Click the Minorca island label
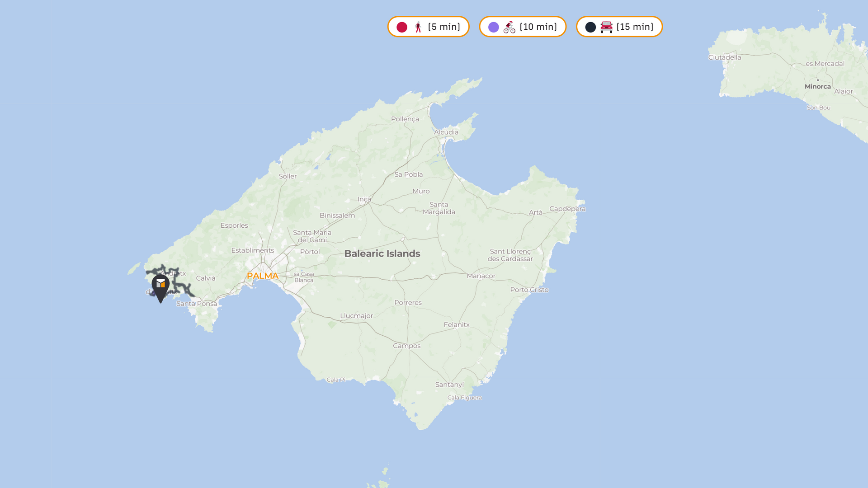The width and height of the screenshot is (868, 488). click(x=817, y=87)
